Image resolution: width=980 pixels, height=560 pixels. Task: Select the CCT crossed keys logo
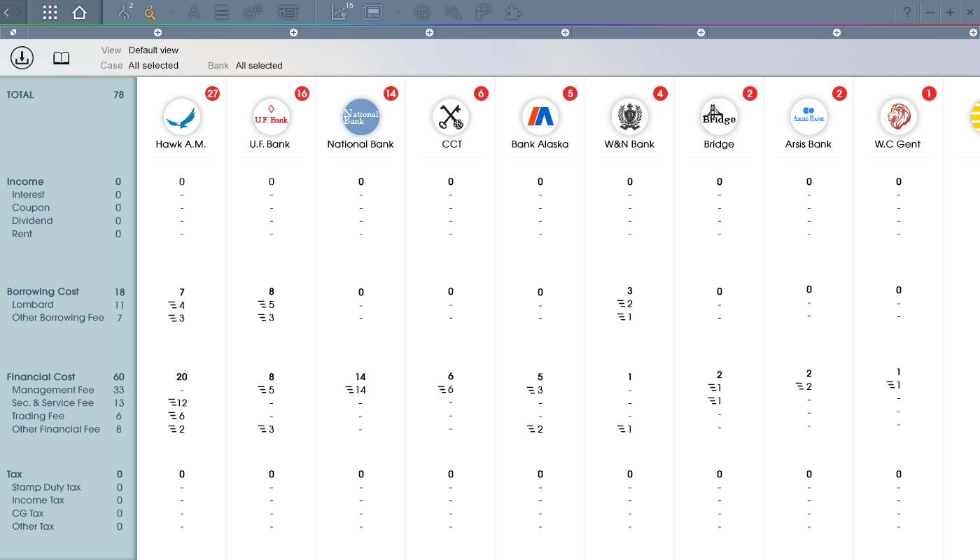coord(451,116)
